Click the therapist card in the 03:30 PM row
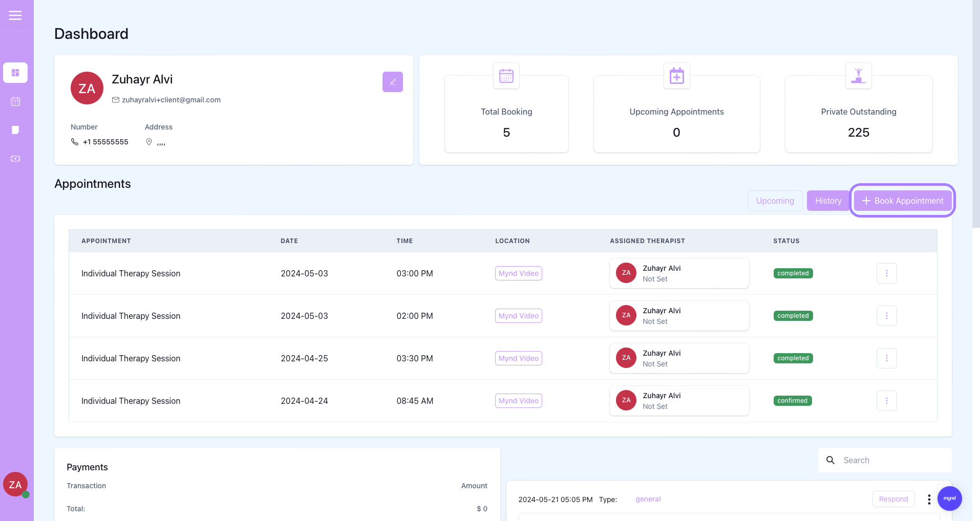This screenshot has height=521, width=980. [679, 358]
